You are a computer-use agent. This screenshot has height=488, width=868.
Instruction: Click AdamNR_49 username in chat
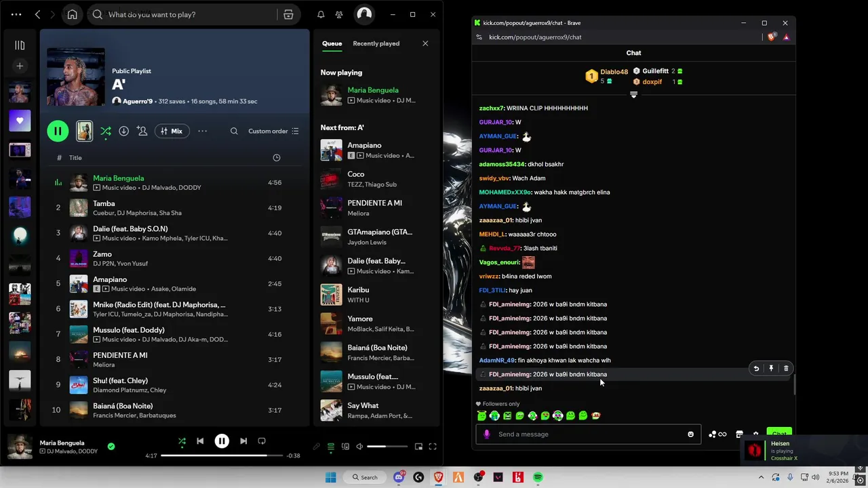tap(497, 361)
